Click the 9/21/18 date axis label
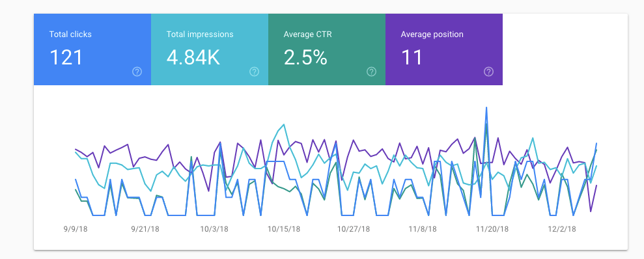The width and height of the screenshot is (644, 259). pos(145,229)
